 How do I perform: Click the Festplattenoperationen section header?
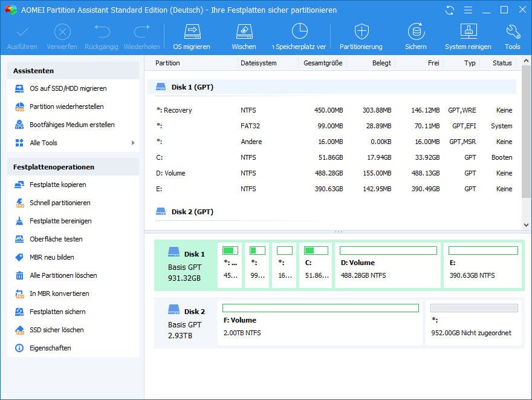[73, 167]
